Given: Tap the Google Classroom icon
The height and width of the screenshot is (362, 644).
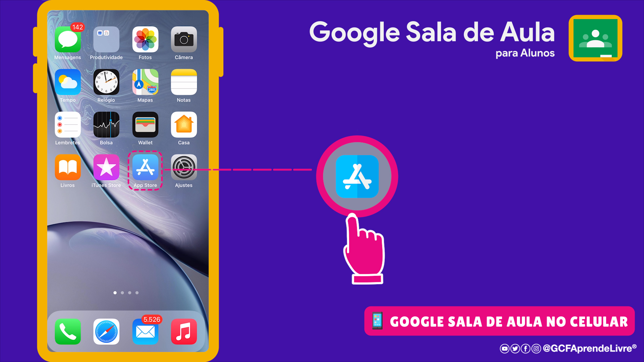Looking at the screenshot, I should (597, 41).
